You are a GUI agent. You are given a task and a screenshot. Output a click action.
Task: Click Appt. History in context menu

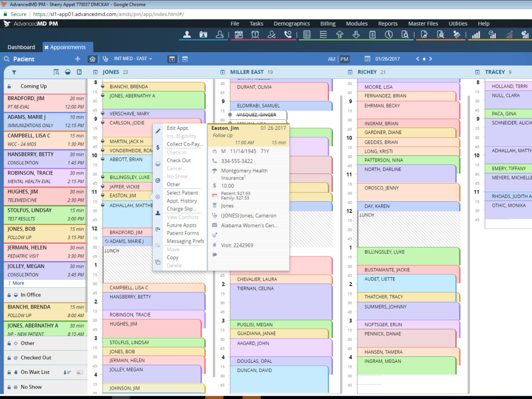point(181,201)
